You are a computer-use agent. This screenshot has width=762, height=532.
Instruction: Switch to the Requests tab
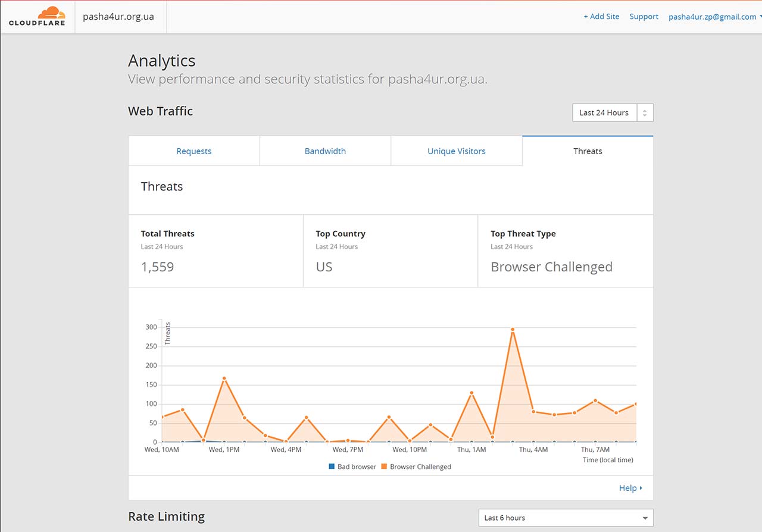194,151
